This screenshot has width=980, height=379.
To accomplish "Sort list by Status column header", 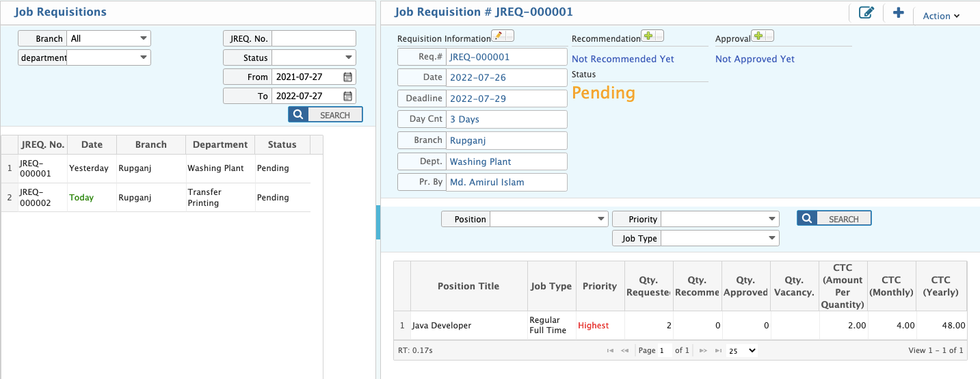I will 282,144.
